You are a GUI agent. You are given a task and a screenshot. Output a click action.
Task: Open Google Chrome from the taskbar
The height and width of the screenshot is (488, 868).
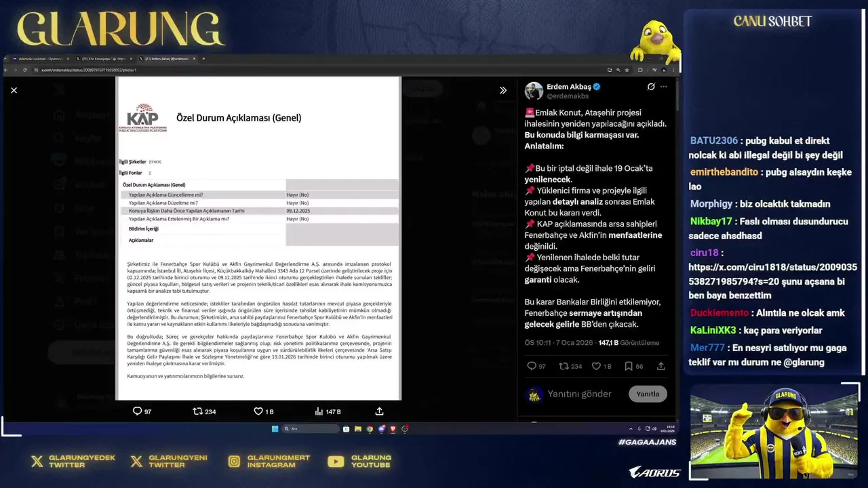[370, 428]
